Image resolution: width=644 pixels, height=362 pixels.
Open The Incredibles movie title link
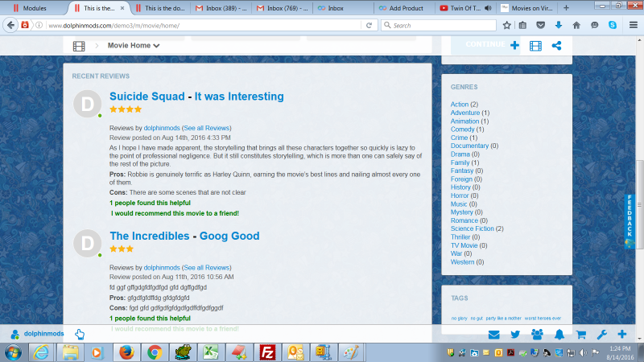tap(150, 236)
